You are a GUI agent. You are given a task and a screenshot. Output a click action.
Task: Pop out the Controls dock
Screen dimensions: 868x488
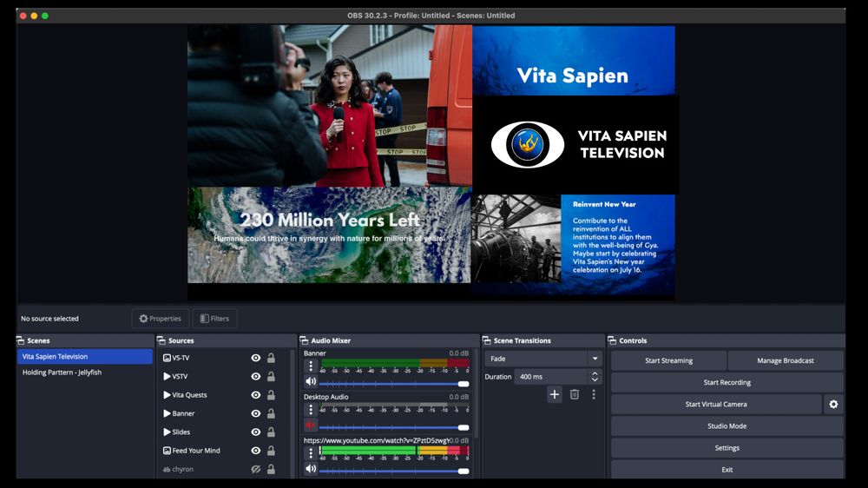click(612, 340)
